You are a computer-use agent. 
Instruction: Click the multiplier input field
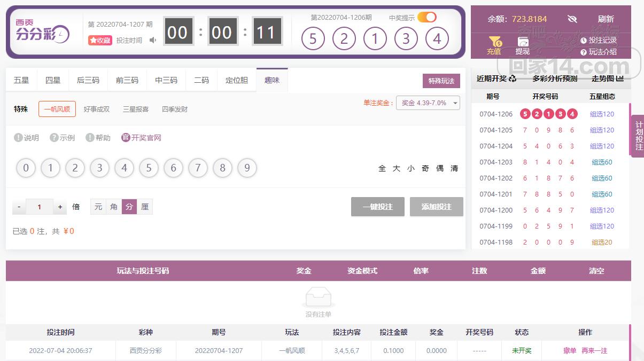[x=40, y=207]
